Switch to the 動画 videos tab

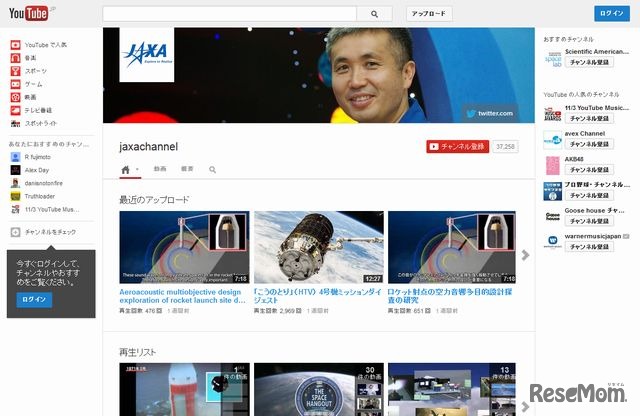[160, 169]
